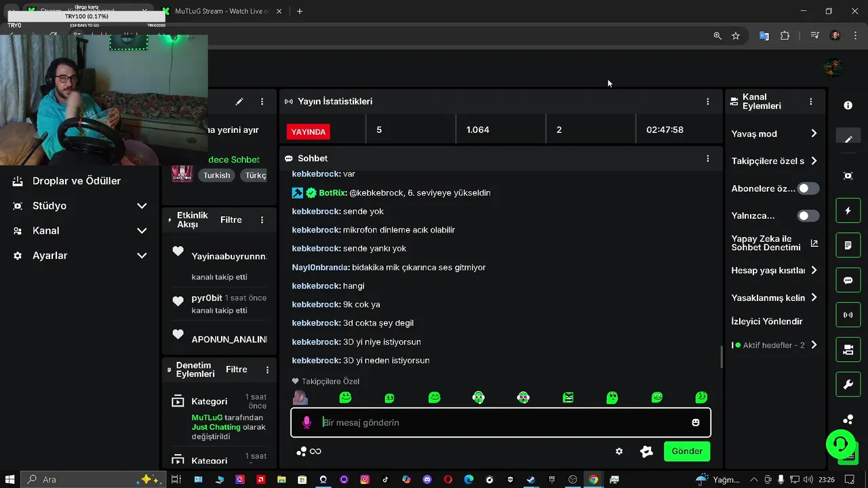Screen dimensions: 868x488
Task: Open the emoji picker in message box
Action: click(x=695, y=422)
